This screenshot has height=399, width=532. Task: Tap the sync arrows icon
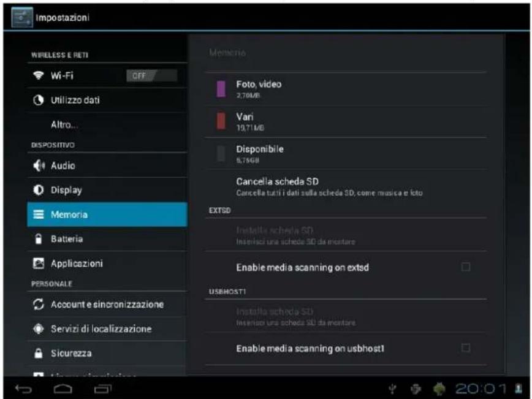(39, 304)
